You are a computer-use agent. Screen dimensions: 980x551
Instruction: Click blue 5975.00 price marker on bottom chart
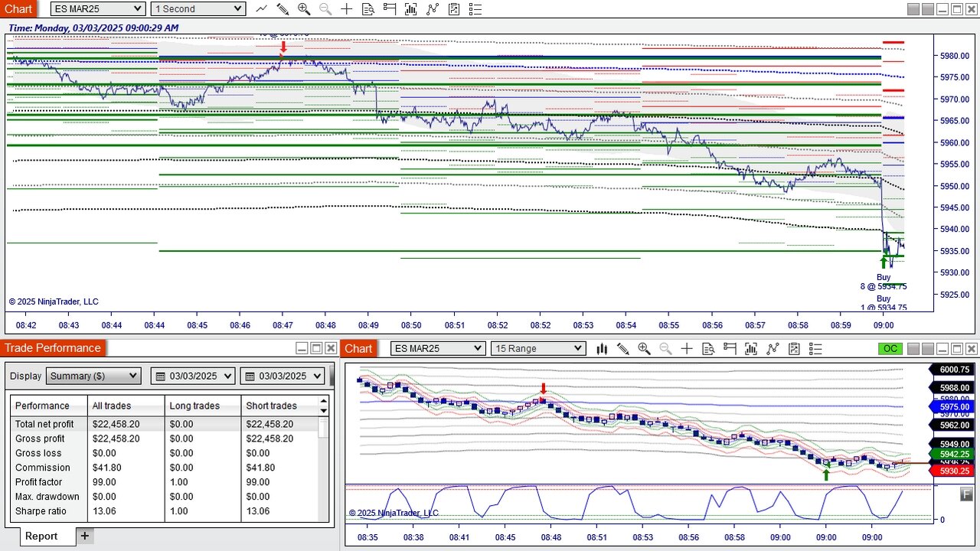click(x=950, y=407)
